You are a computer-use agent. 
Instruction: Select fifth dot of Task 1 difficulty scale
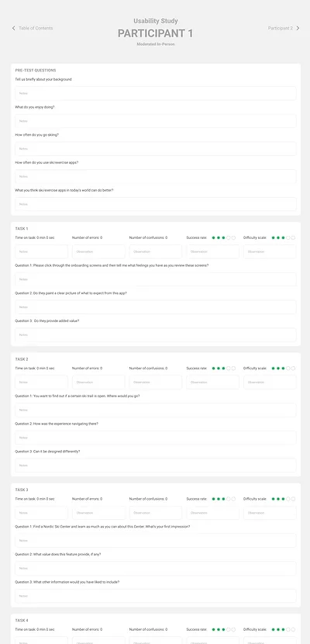(x=293, y=237)
